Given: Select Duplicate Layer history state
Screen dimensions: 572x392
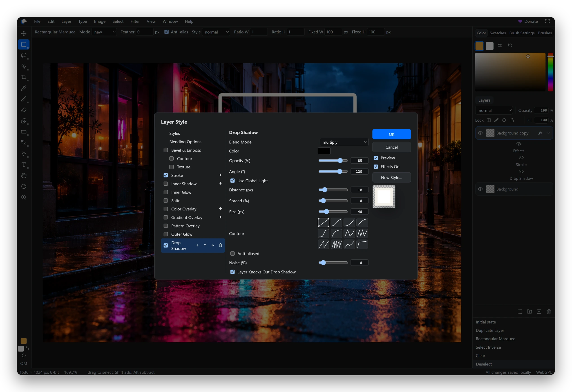Looking at the screenshot, I should click(x=490, y=330).
